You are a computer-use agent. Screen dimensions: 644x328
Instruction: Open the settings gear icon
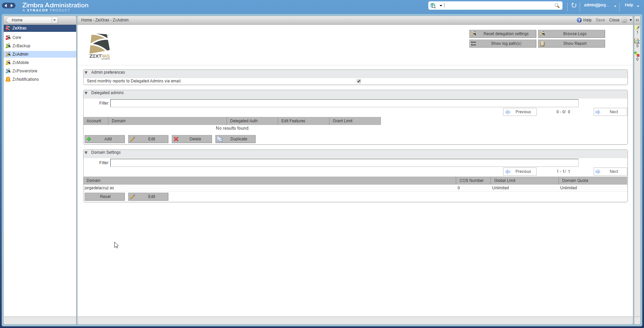624,20
